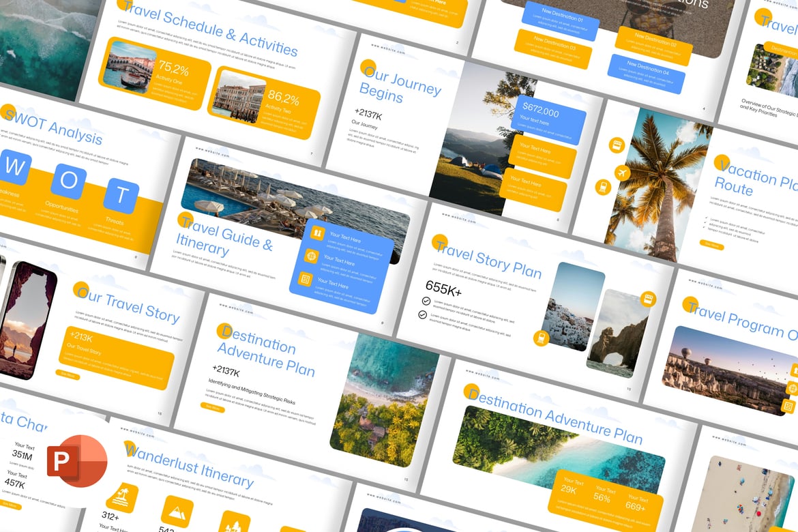Viewport: 798px width, 532px height.
Task: Click the Santorini white houses photo
Action: pyautogui.click(x=574, y=306)
